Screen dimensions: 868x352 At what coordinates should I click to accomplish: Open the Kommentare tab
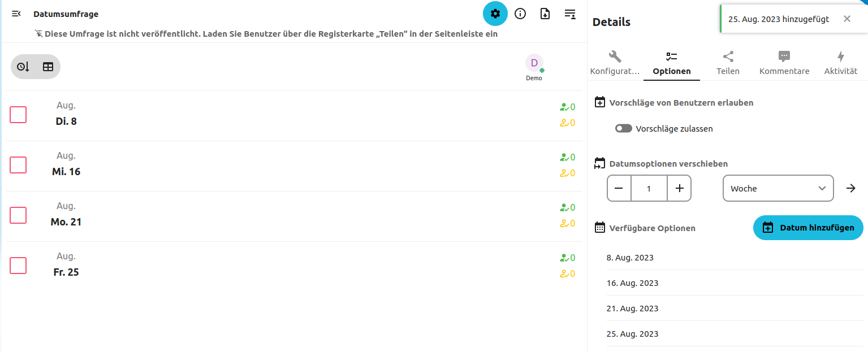coord(784,63)
